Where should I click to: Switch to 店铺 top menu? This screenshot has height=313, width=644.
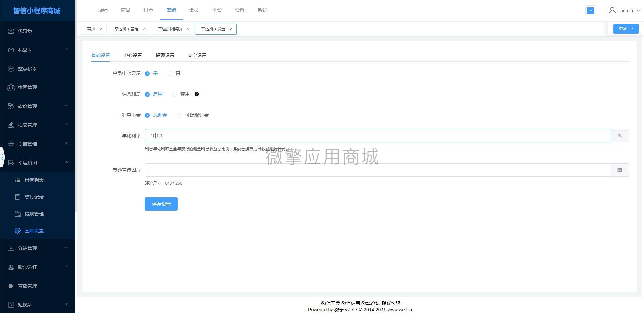click(x=103, y=10)
